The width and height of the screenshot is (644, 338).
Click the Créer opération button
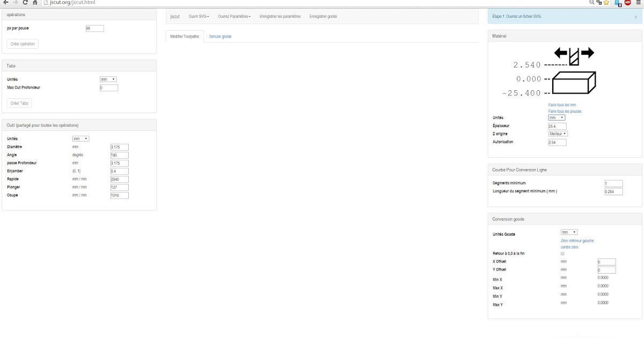point(22,43)
